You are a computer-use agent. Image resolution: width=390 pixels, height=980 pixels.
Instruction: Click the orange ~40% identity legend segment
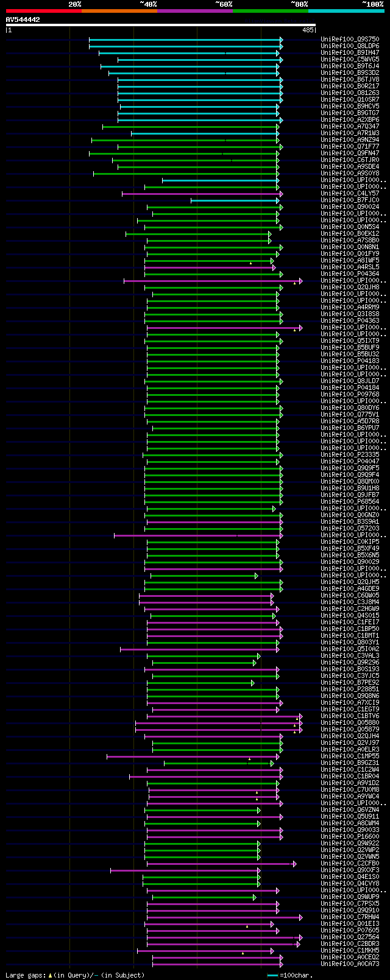tap(119, 10)
